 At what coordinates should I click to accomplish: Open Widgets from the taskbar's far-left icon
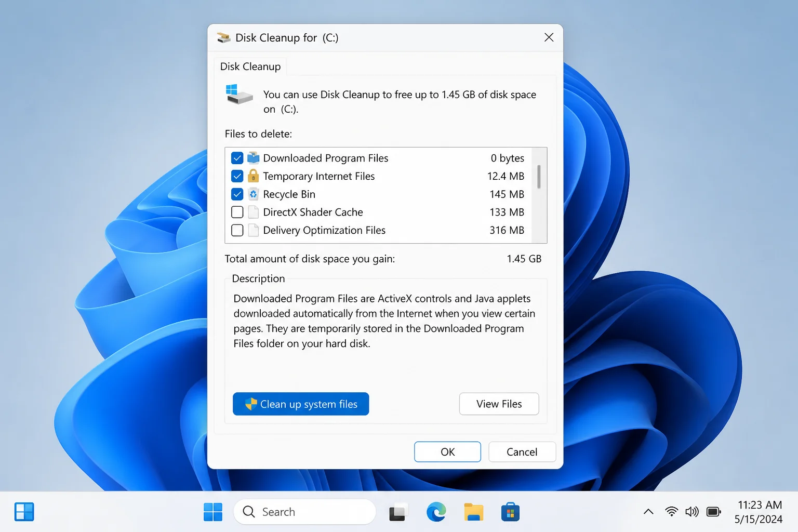coord(24,512)
